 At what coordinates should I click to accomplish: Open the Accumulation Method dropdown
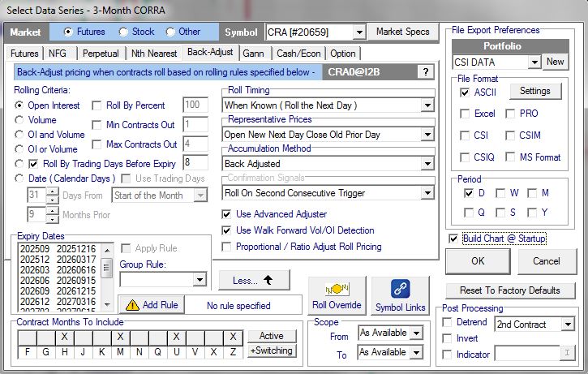(427, 164)
